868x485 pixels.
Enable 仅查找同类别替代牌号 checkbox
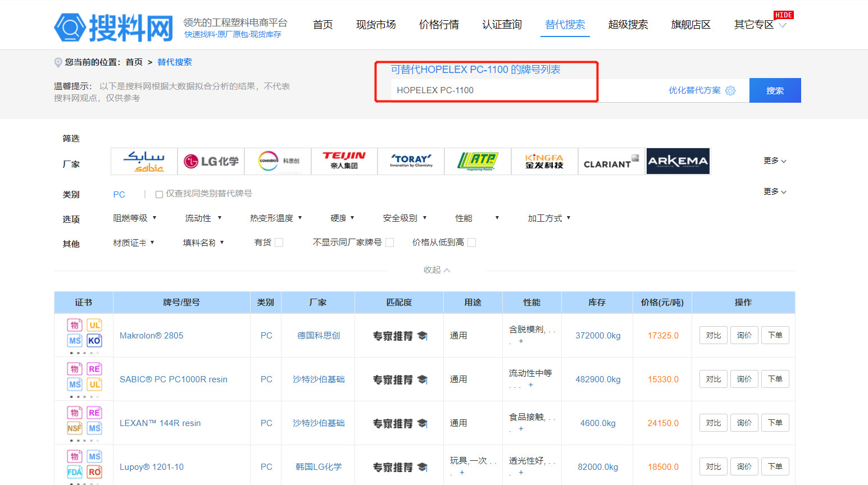[160, 194]
